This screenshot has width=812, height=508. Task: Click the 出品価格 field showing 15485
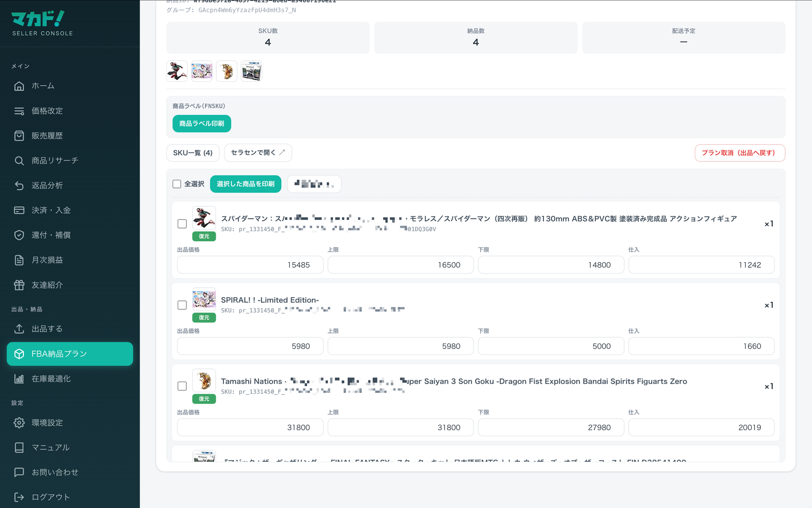click(250, 265)
